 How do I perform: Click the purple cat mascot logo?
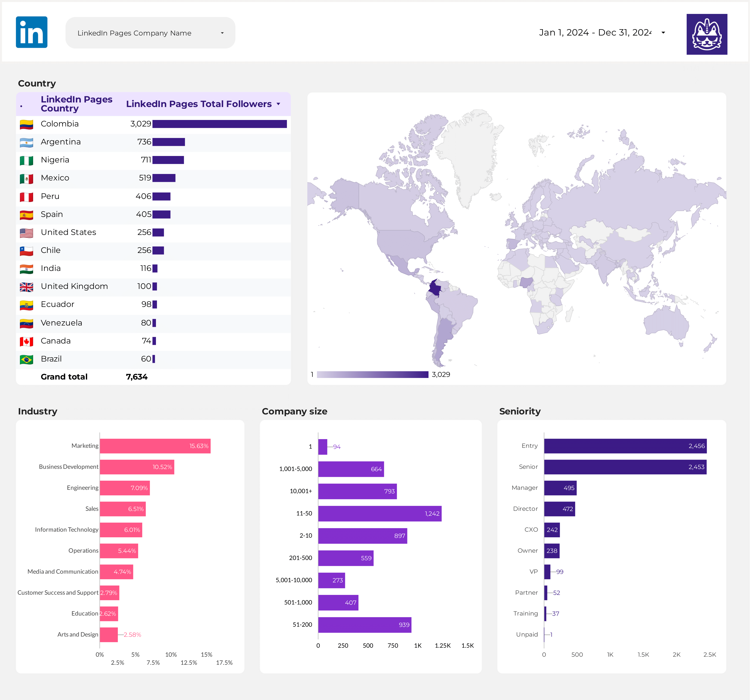point(707,34)
